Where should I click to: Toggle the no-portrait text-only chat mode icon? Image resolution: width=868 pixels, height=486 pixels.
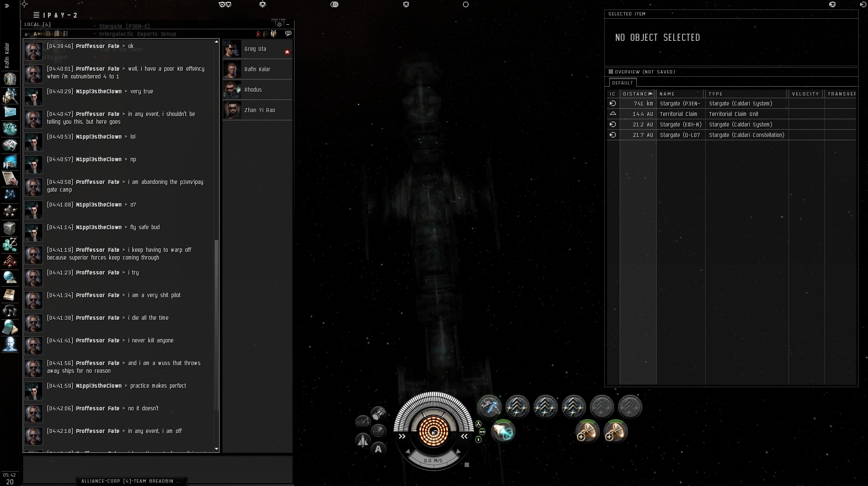(48, 34)
